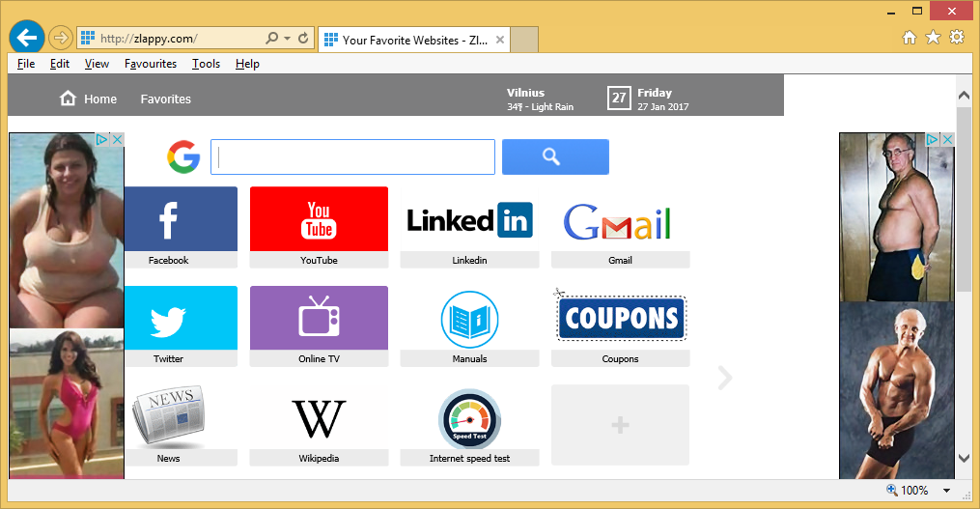The height and width of the screenshot is (509, 980).
Task: Close the Your Favorite Websites tab
Action: pyautogui.click(x=500, y=40)
